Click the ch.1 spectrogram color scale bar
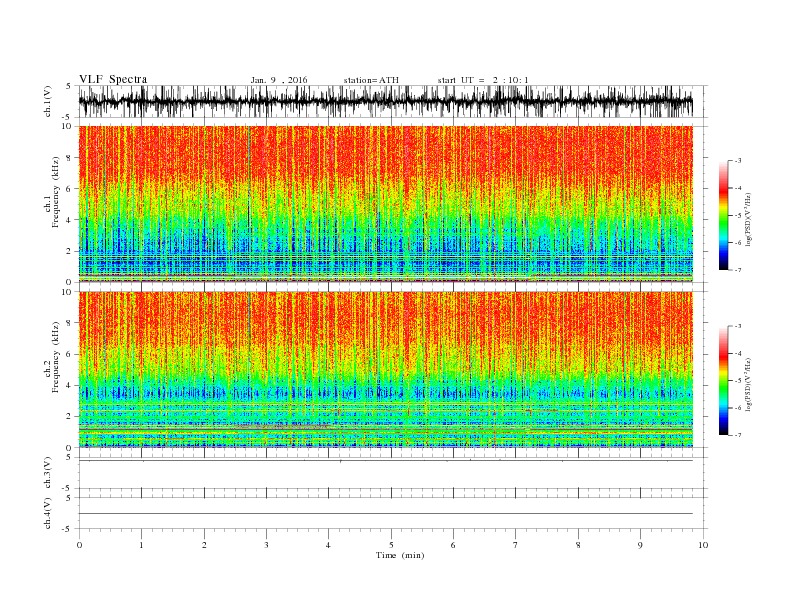Viewport: 792px width, 612px height. (x=723, y=215)
